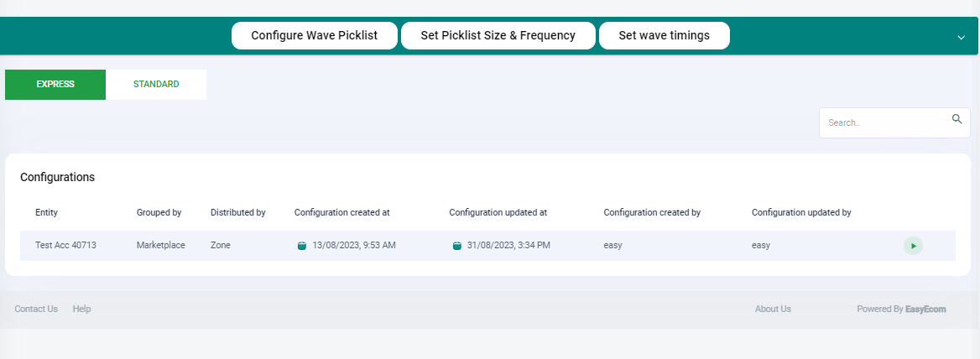This screenshot has width=980, height=359.
Task: Click the search magnifier icon
Action: (957, 119)
